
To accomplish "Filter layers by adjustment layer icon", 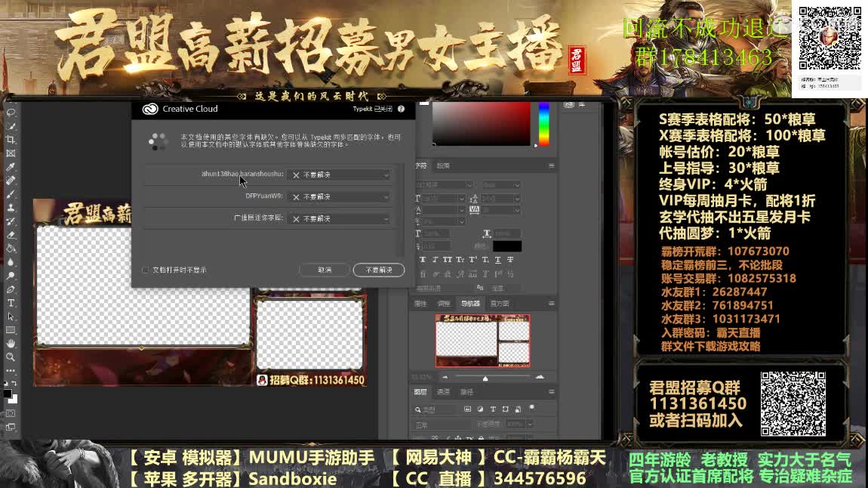I will 480,409.
